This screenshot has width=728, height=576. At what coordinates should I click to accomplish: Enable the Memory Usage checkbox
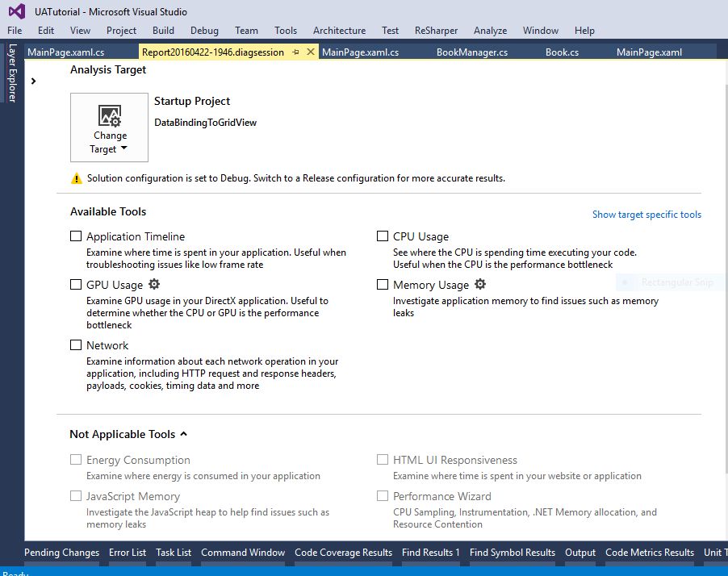[383, 285]
